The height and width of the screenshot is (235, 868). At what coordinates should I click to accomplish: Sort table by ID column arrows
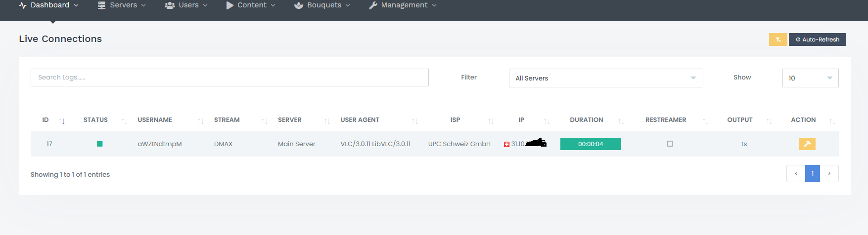pyautogui.click(x=62, y=121)
